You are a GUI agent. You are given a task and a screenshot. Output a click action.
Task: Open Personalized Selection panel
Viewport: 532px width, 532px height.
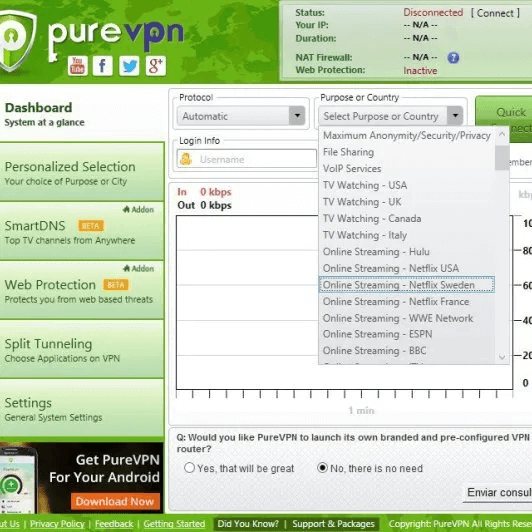pyautogui.click(x=81, y=172)
